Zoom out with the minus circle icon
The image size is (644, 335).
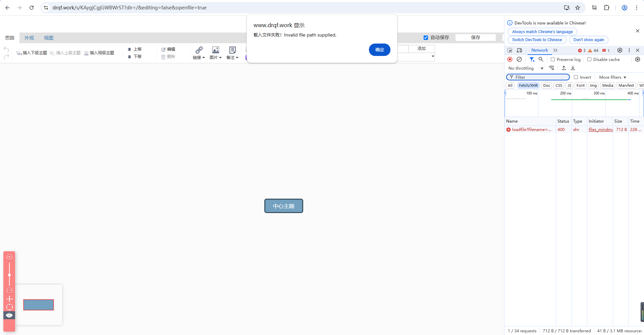tap(9, 290)
